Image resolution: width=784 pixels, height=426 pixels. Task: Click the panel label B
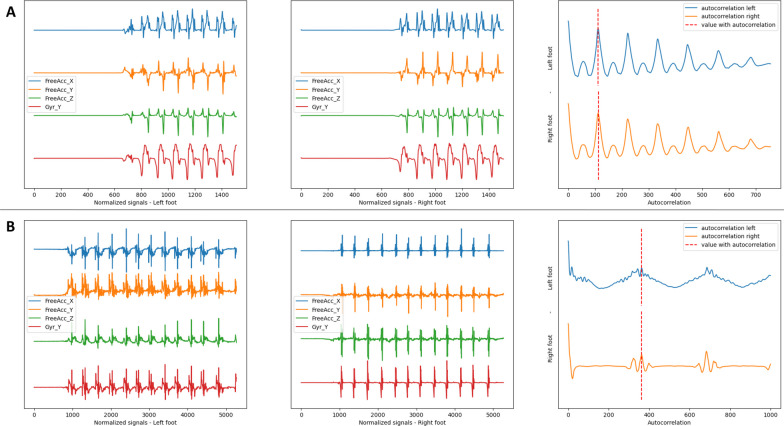10,226
